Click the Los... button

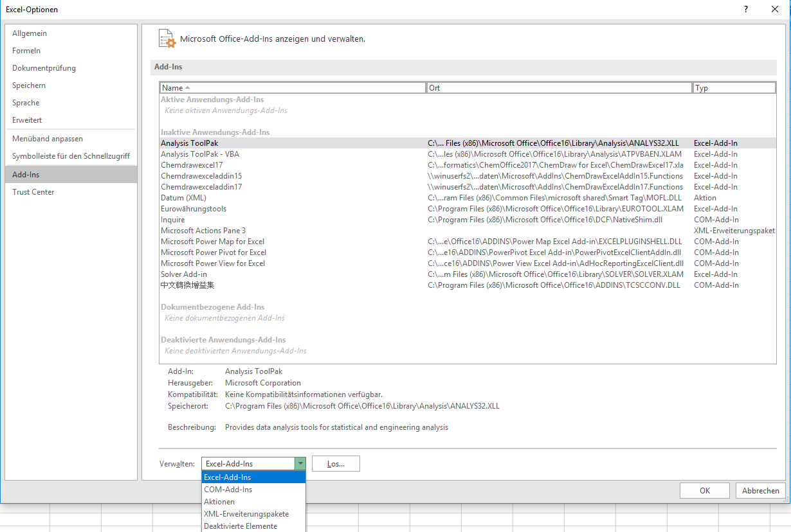tap(336, 464)
